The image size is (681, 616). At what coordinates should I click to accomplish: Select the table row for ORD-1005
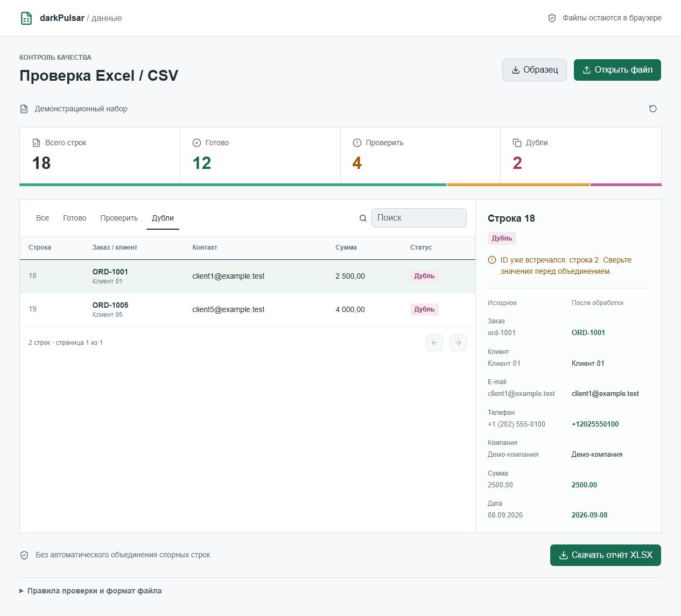pyautogui.click(x=248, y=309)
